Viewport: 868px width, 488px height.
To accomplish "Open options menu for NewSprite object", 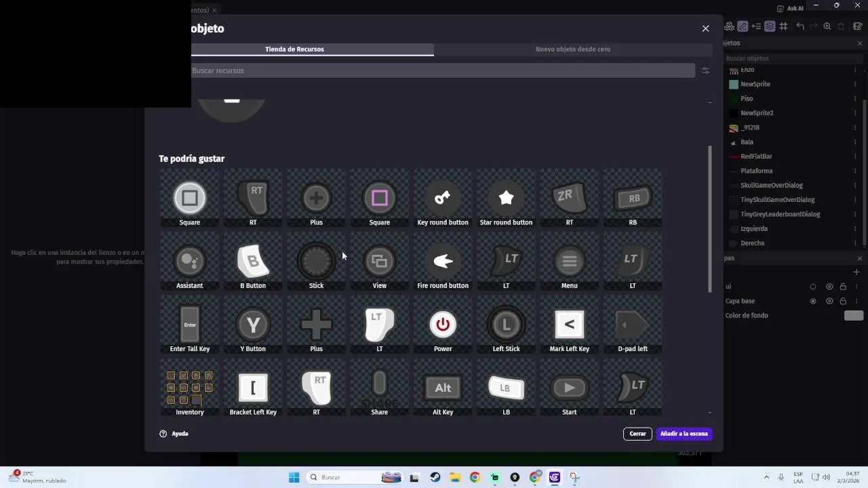I will (x=855, y=84).
